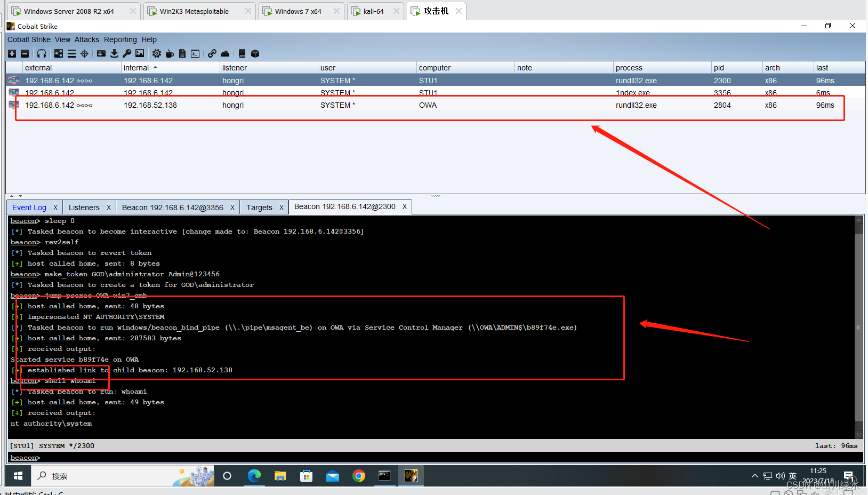Switch to the Targets tab
This screenshot has width=868, height=495.
259,207
